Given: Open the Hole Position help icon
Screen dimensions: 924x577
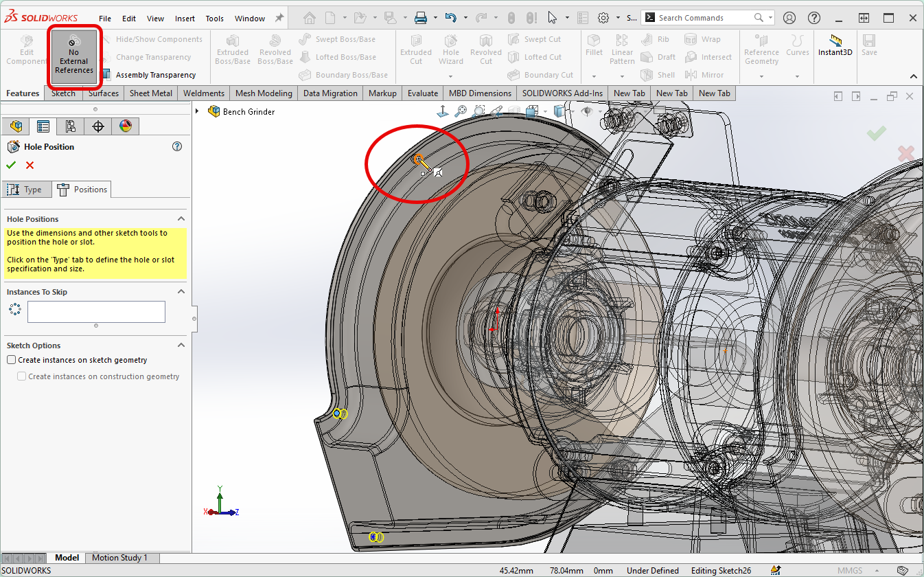Looking at the screenshot, I should (x=177, y=146).
